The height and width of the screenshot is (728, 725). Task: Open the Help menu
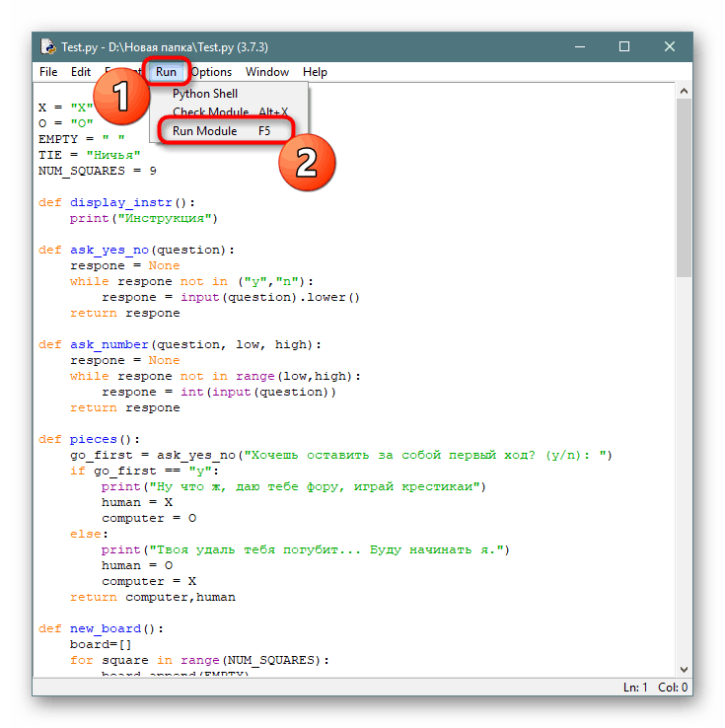[315, 72]
